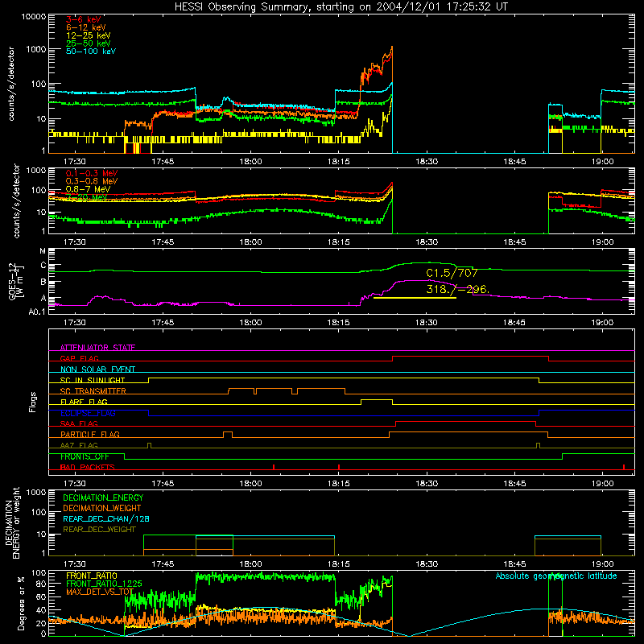Click the 'C1.5/707' flare class annotation
This screenshot has height=644, width=644.
[452, 273]
